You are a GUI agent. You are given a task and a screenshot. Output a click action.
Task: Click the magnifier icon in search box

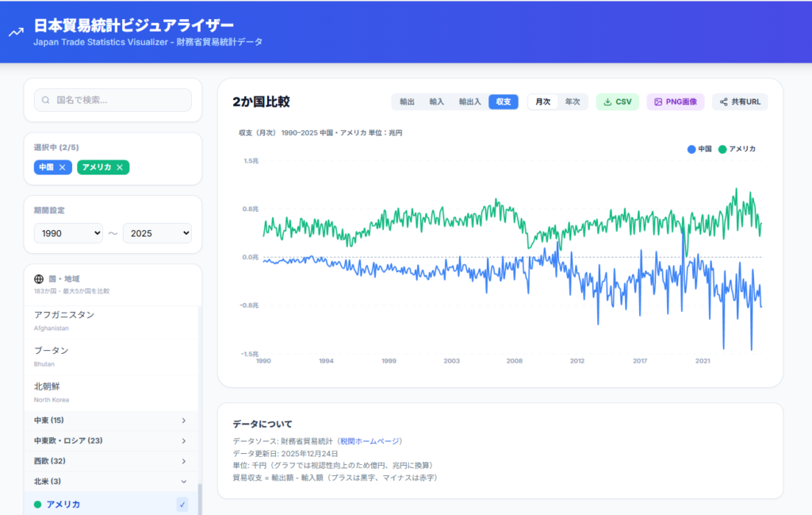[46, 101]
